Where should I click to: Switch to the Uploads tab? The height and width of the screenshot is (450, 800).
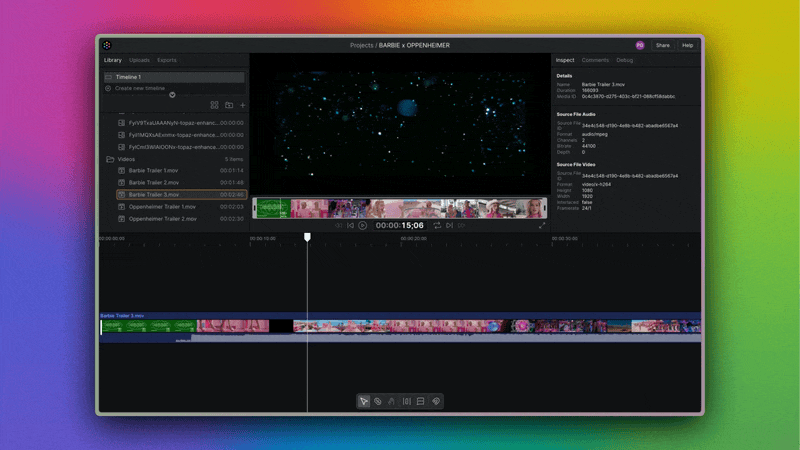point(139,60)
